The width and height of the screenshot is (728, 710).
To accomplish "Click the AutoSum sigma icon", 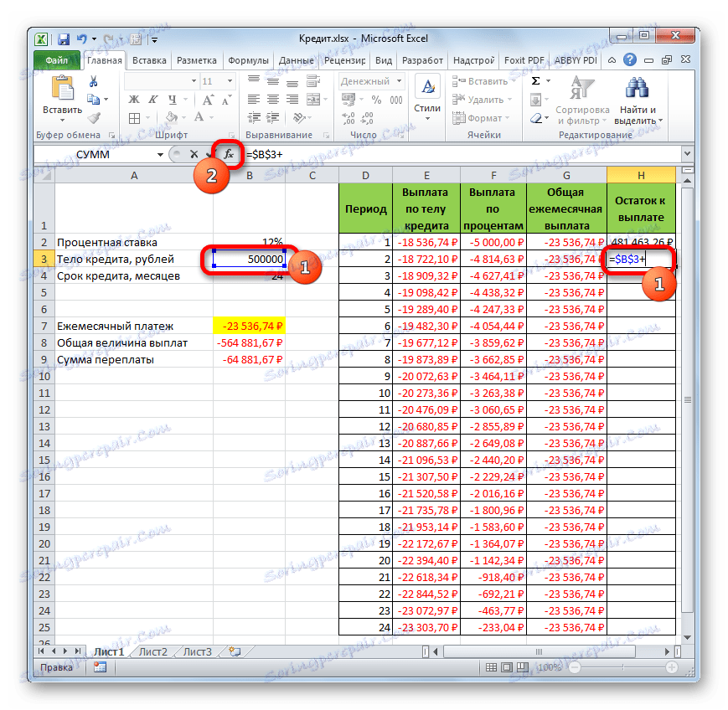I will [535, 81].
